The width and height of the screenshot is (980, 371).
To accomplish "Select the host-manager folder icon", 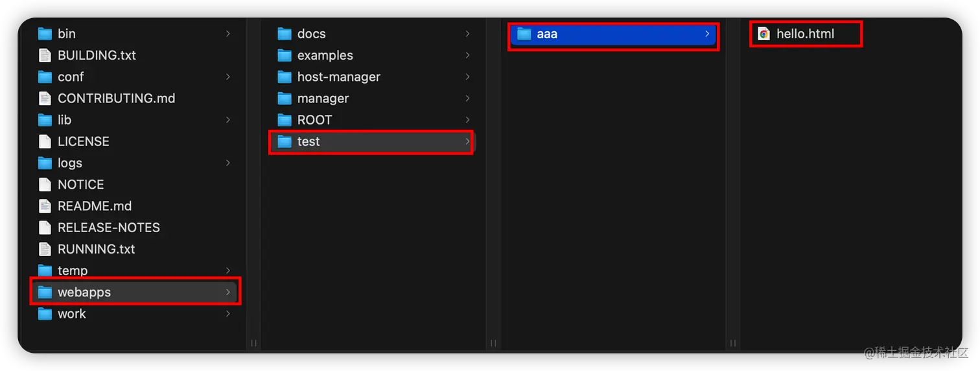I will click(285, 77).
